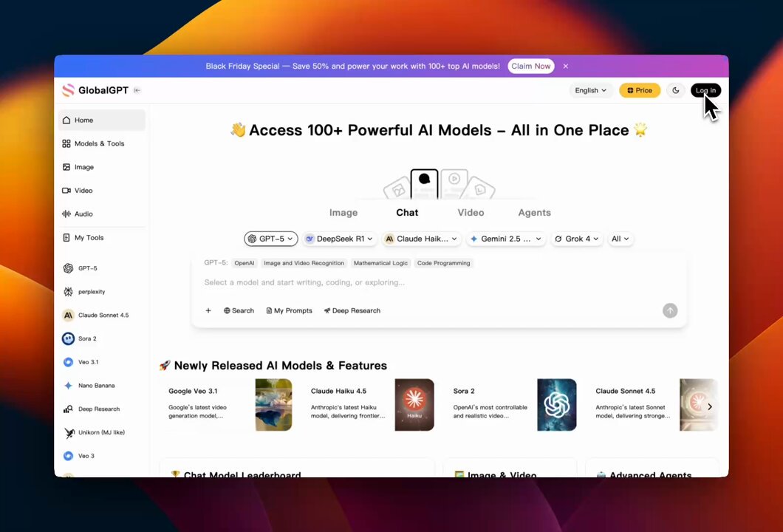Image resolution: width=783 pixels, height=532 pixels.
Task: Click the chat bubble card icon
Action: (x=425, y=184)
